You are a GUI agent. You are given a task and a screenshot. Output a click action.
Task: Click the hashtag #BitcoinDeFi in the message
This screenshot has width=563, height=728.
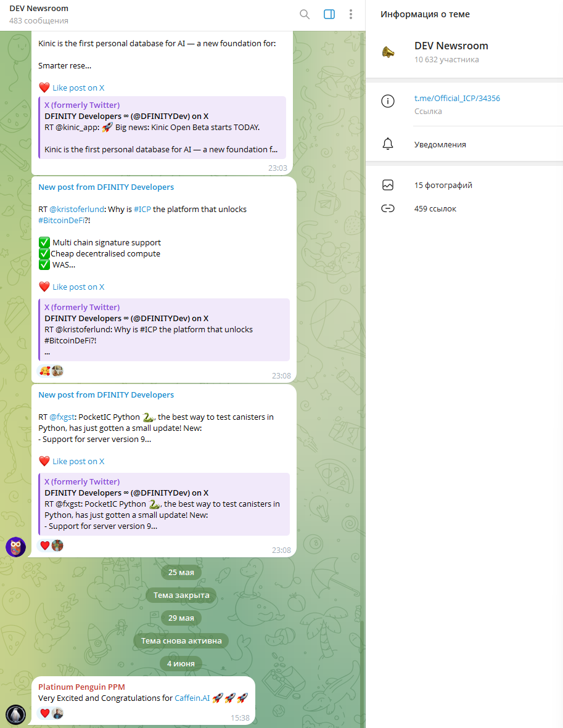(x=60, y=219)
